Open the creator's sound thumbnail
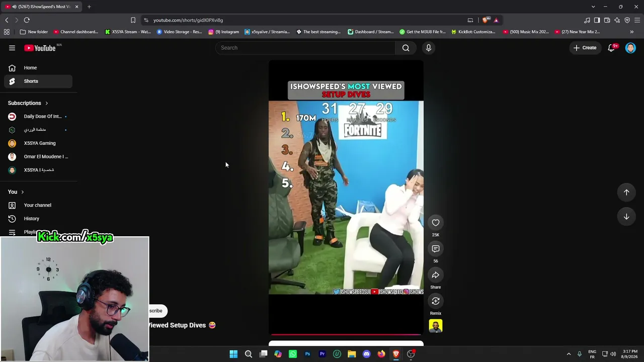This screenshot has width=644, height=362. pos(436,326)
